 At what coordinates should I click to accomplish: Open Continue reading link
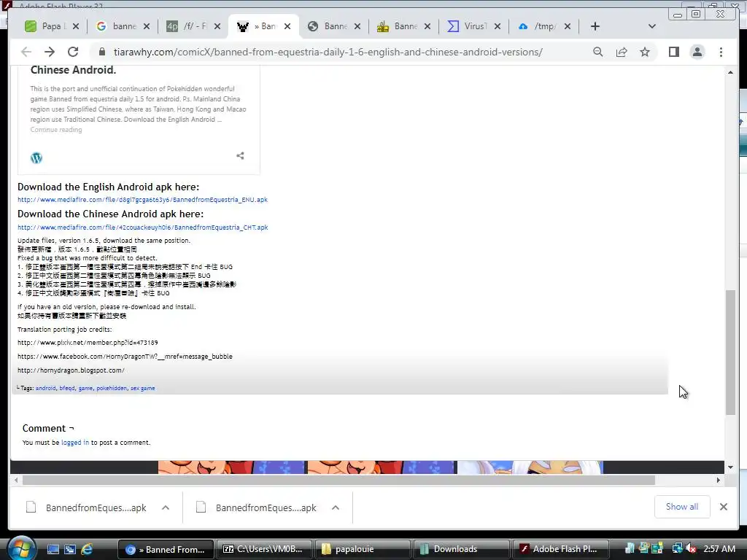click(56, 130)
